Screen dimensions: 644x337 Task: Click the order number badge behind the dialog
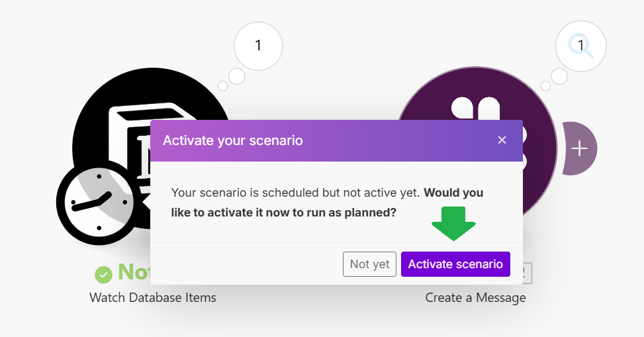tap(527, 273)
